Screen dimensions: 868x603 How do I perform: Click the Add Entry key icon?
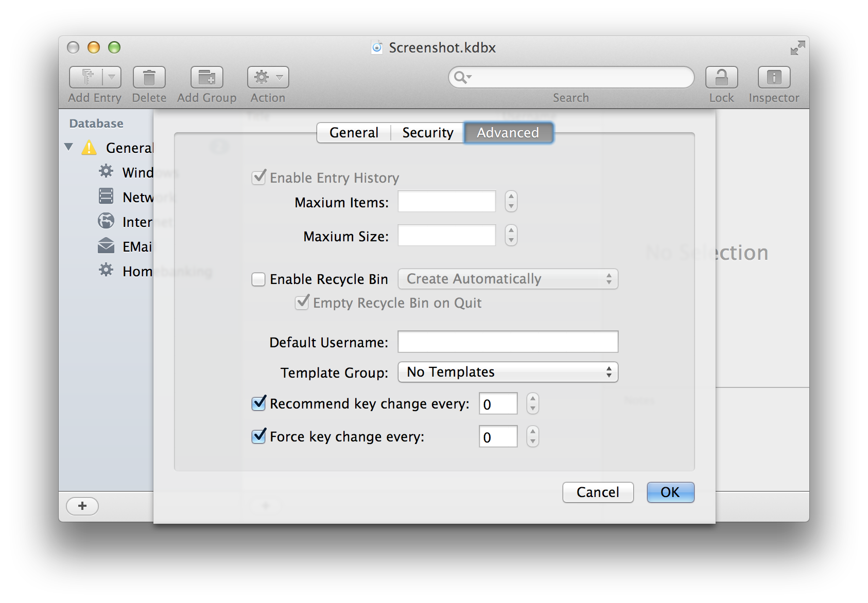[88, 77]
